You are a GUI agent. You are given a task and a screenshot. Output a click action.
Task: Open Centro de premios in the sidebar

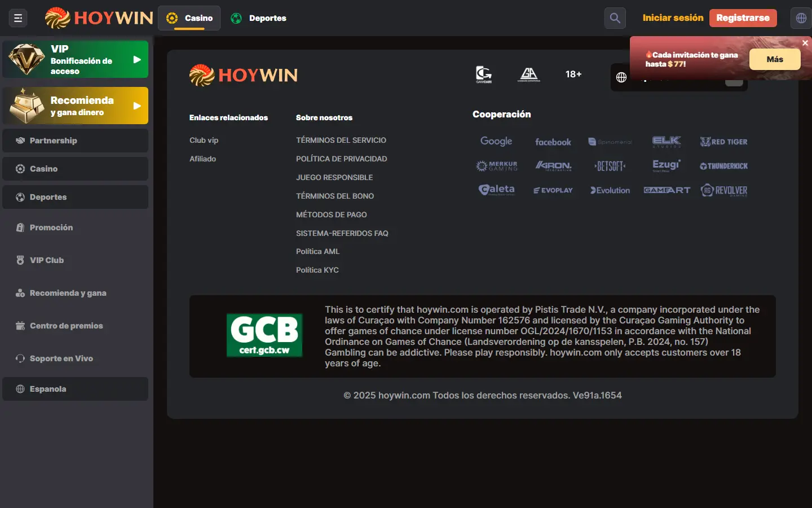[76, 326]
